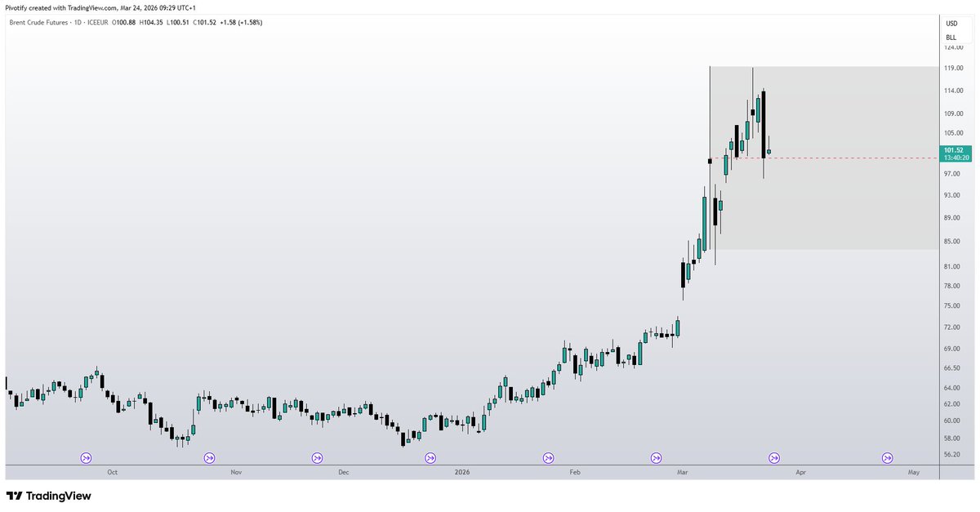Click the BLL unit label

click(951, 38)
